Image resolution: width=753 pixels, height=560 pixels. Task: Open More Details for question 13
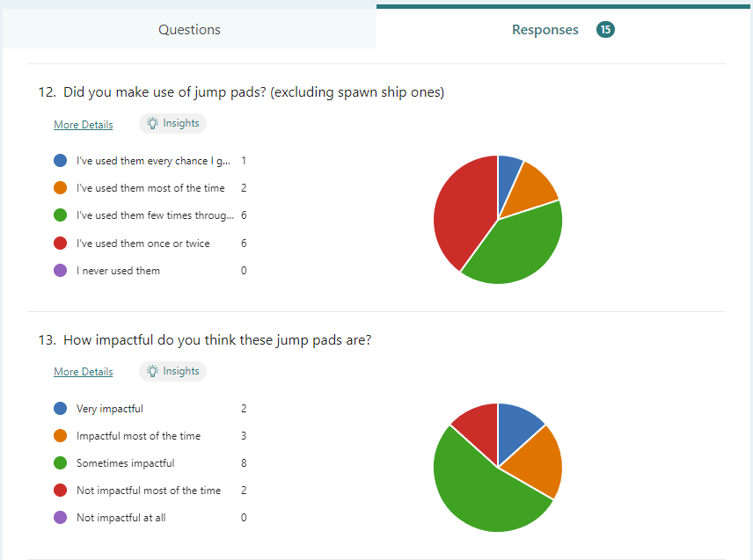click(x=84, y=372)
